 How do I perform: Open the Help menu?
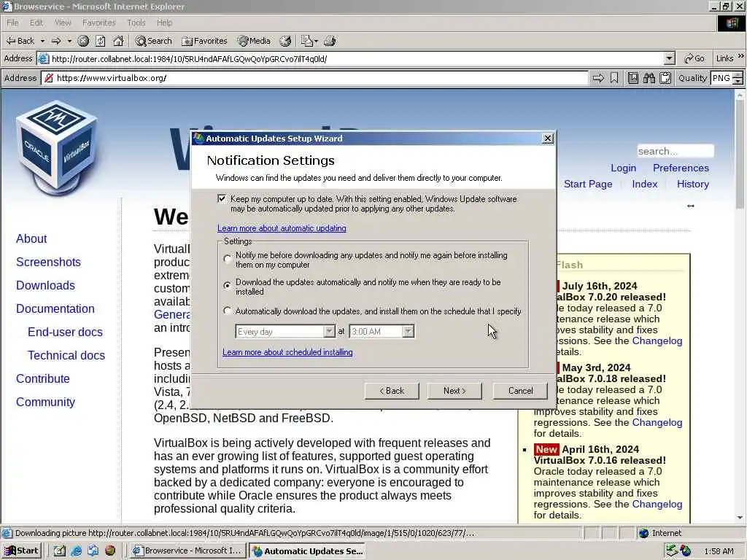(x=164, y=23)
